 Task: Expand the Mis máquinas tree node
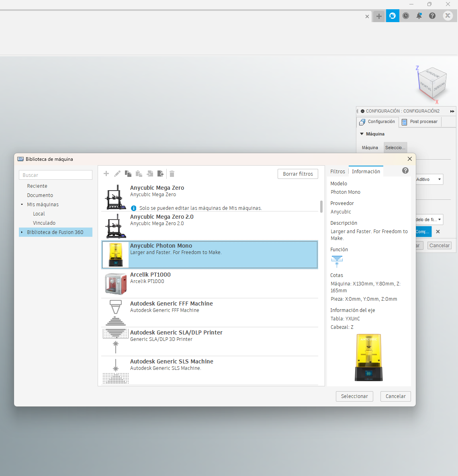(22, 205)
